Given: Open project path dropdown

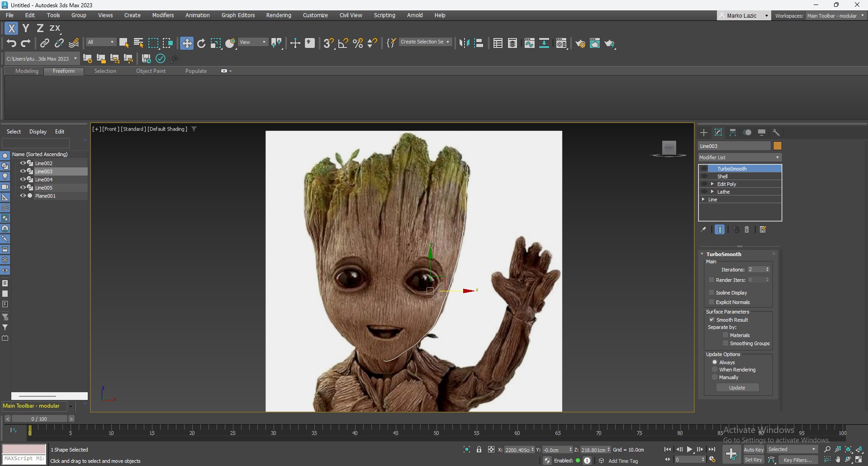Looking at the screenshot, I should pos(42,58).
